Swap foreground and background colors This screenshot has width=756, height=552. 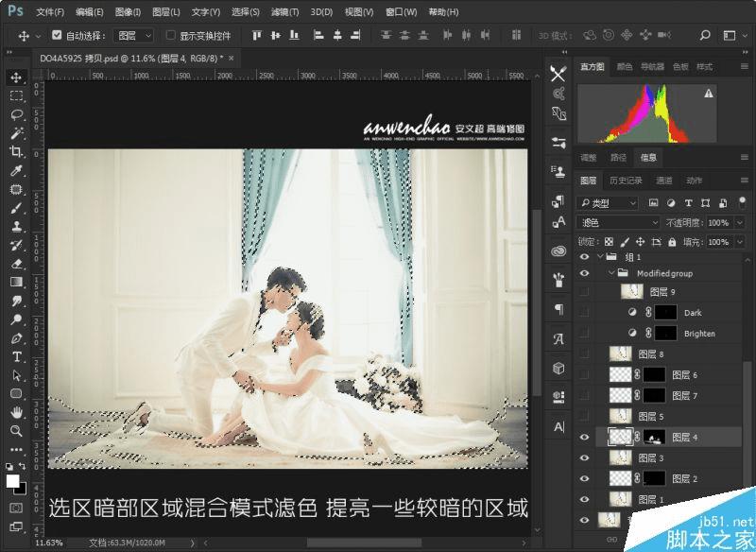[x=22, y=466]
